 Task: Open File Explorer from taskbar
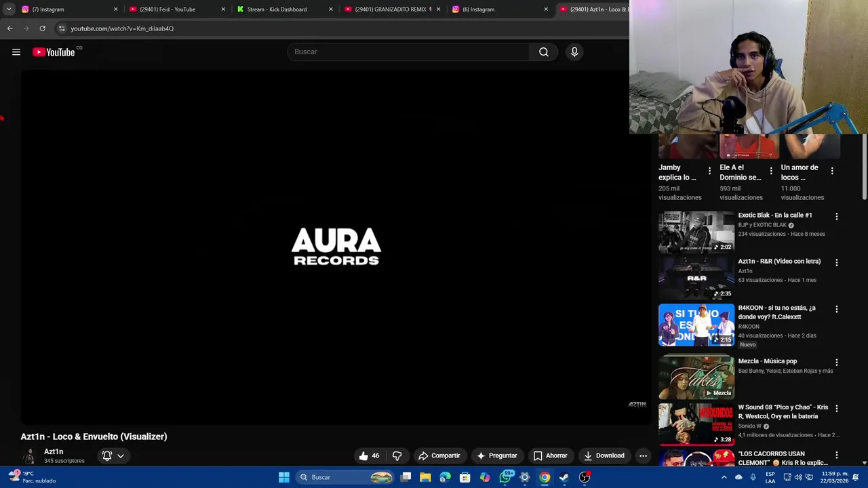point(425,477)
